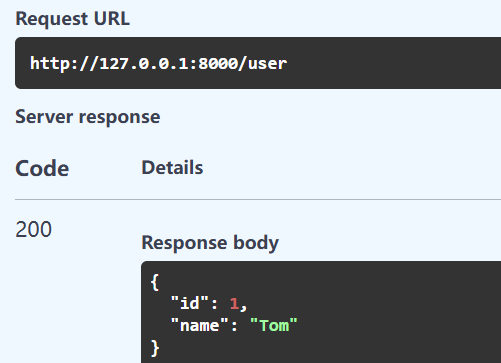This screenshot has height=363, width=501.
Task: Click the Server response heading
Action: [x=88, y=117]
